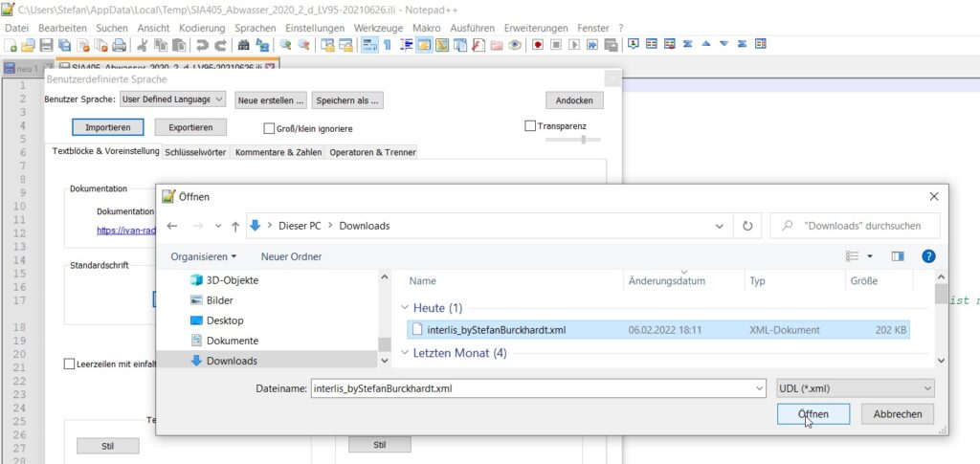Click the Downloads search field
980x464 pixels.
pos(855,226)
